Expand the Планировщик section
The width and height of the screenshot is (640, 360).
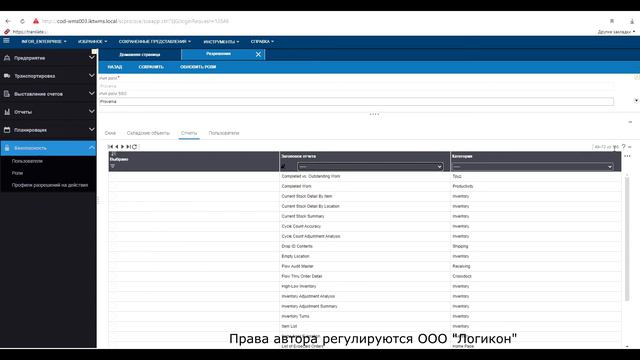(91, 130)
